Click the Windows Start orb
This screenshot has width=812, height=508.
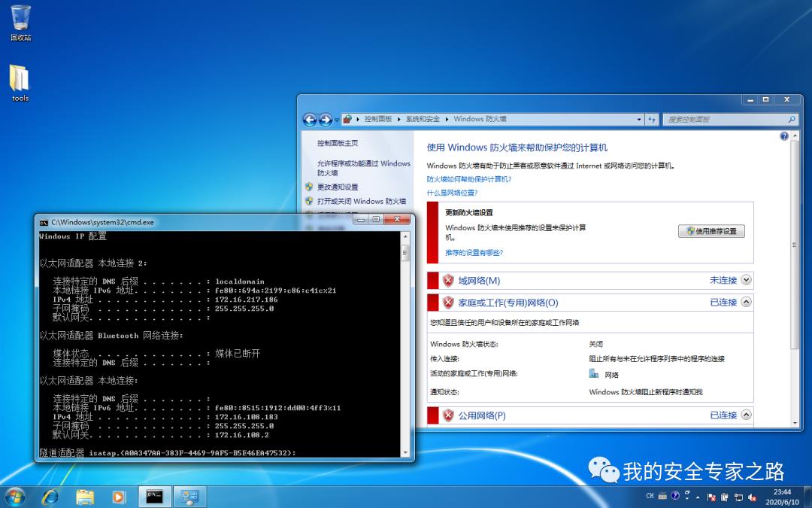[14, 497]
